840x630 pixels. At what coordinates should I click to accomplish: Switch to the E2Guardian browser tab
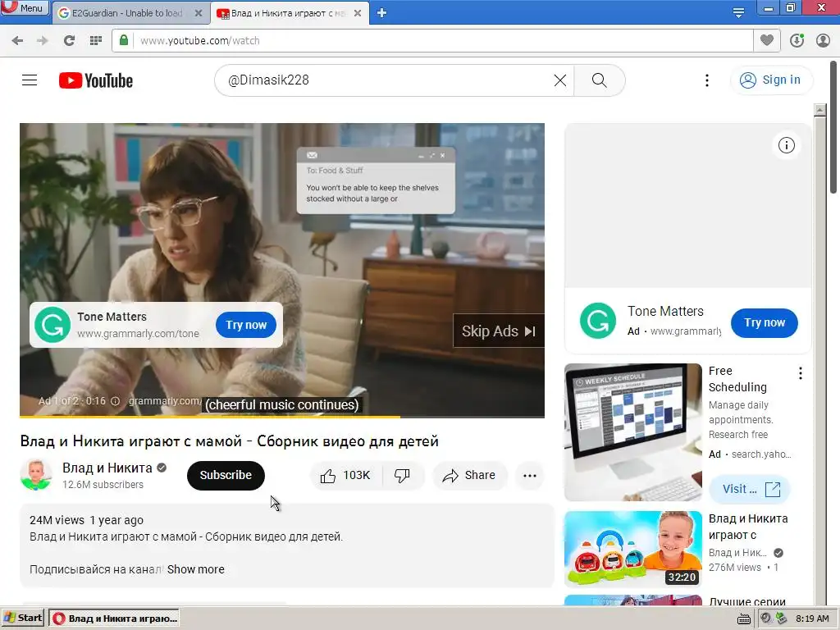tap(127, 13)
